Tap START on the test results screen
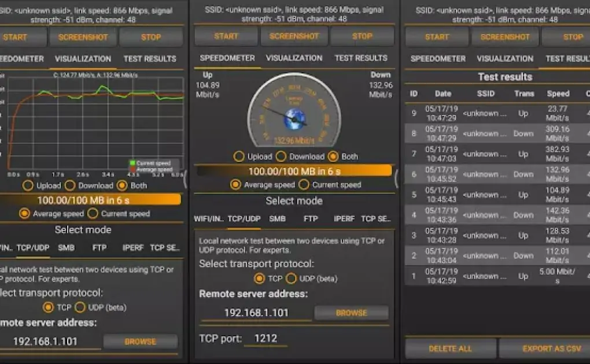 tap(437, 37)
